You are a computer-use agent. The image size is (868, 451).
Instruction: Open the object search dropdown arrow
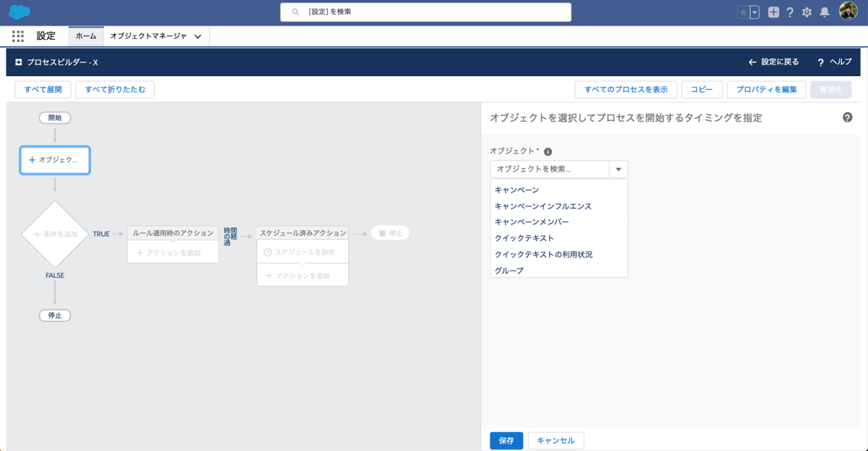tap(618, 169)
